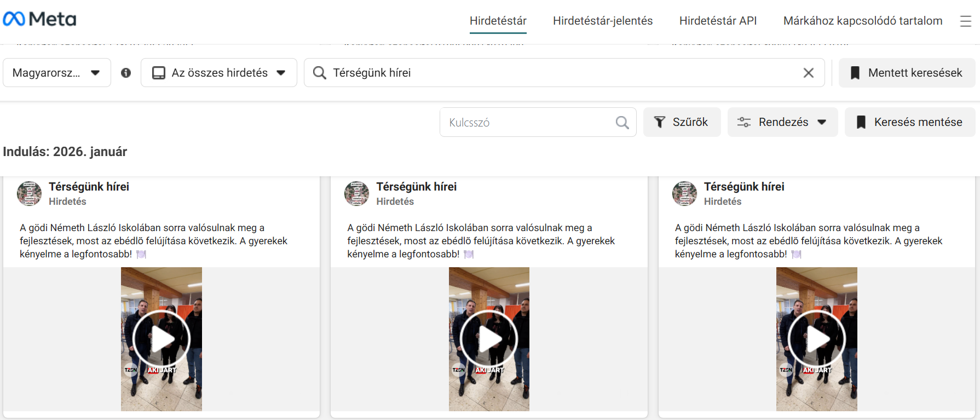Open Mentett keresések saved searches
The image size is (980, 420).
[907, 73]
